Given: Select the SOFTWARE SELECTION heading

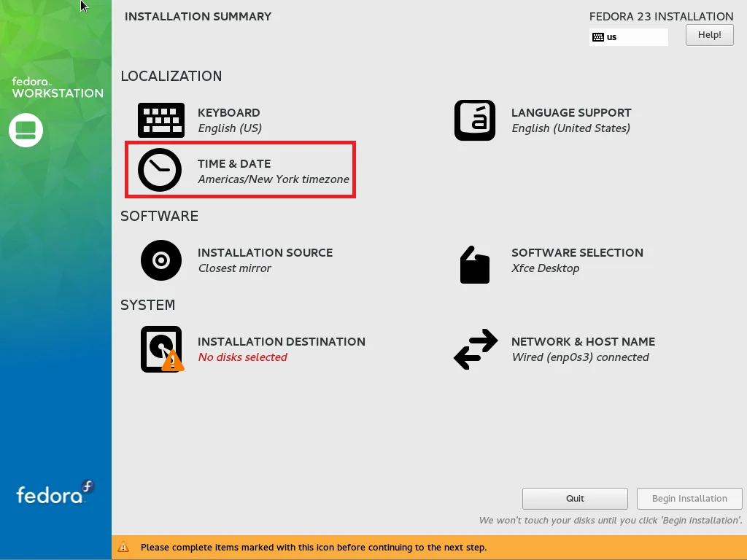Looking at the screenshot, I should coord(577,253).
